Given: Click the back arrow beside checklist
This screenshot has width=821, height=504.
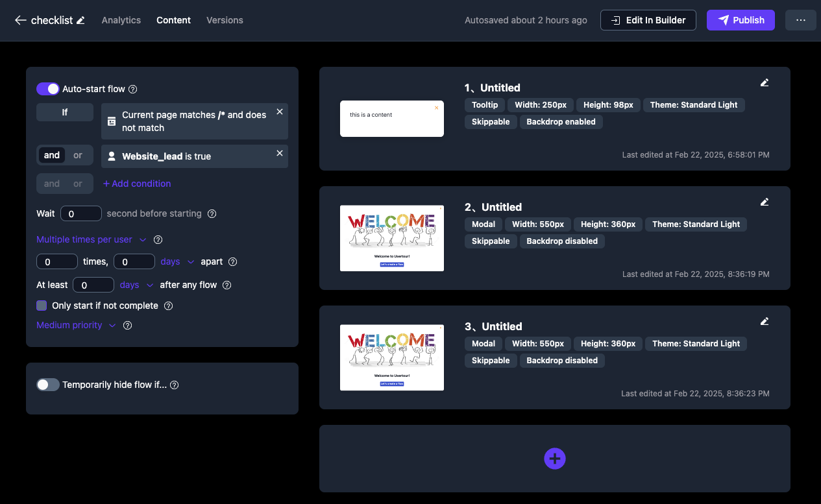Looking at the screenshot, I should point(20,20).
